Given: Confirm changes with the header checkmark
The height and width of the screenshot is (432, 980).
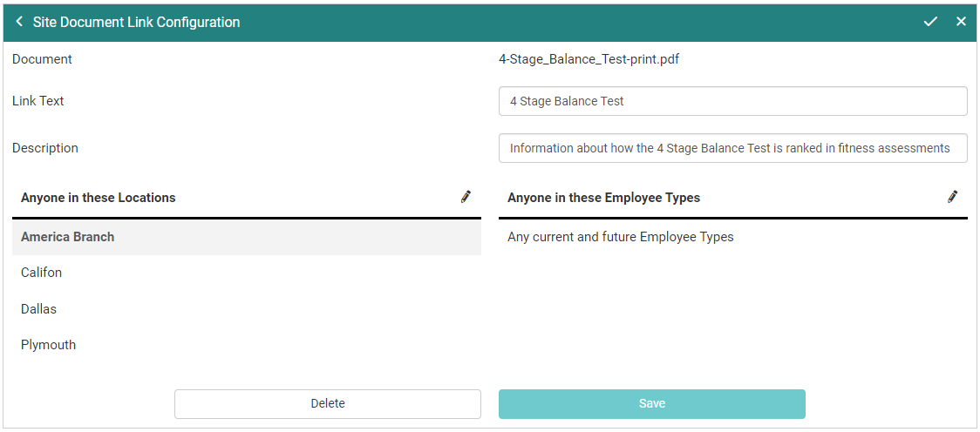Looking at the screenshot, I should [930, 22].
